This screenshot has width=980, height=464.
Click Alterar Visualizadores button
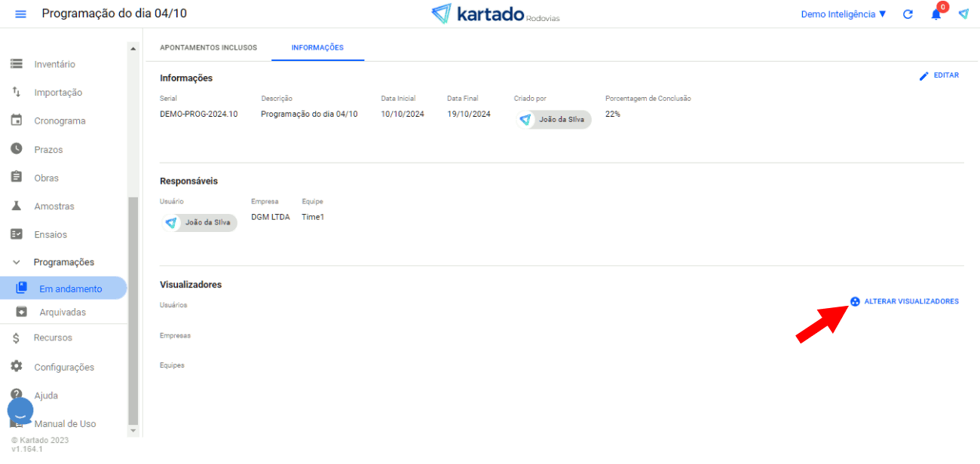click(x=905, y=301)
